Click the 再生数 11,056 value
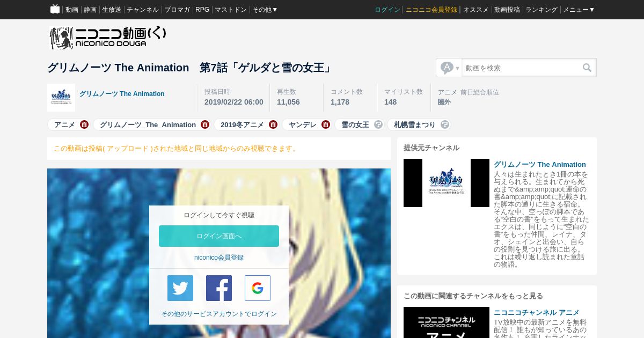 (288, 102)
